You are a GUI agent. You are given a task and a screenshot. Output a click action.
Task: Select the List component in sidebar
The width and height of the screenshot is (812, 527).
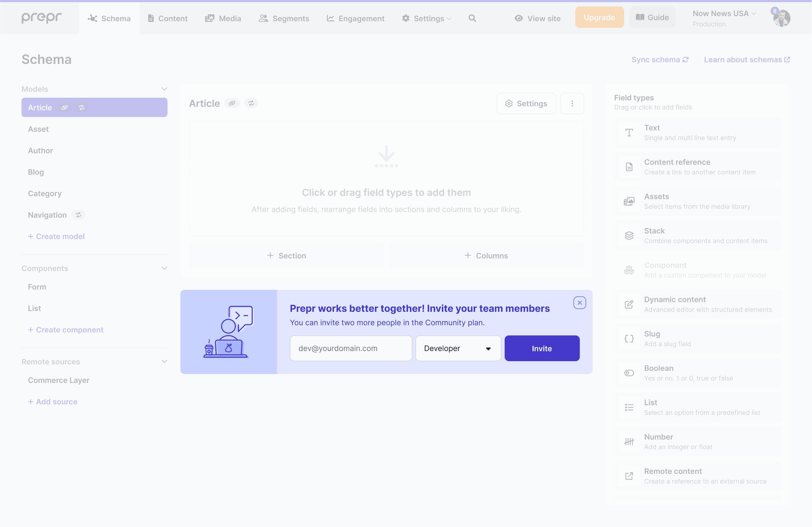coord(94,308)
